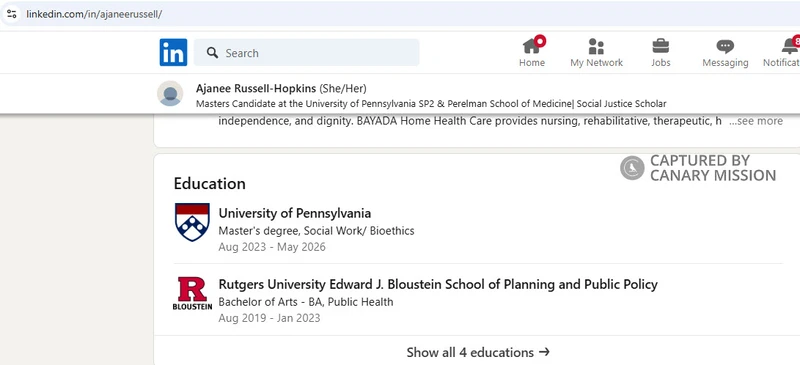Open the Messaging speech bubble icon

pos(725,46)
